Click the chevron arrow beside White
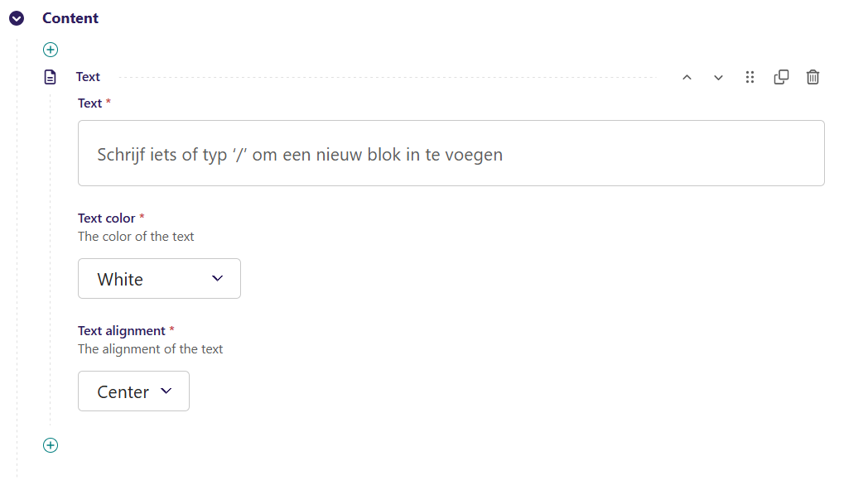 (x=218, y=279)
